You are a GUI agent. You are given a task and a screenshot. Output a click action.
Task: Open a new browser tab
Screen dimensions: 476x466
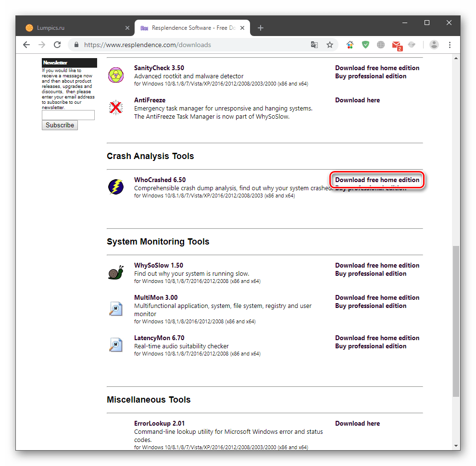pyautogui.click(x=261, y=28)
